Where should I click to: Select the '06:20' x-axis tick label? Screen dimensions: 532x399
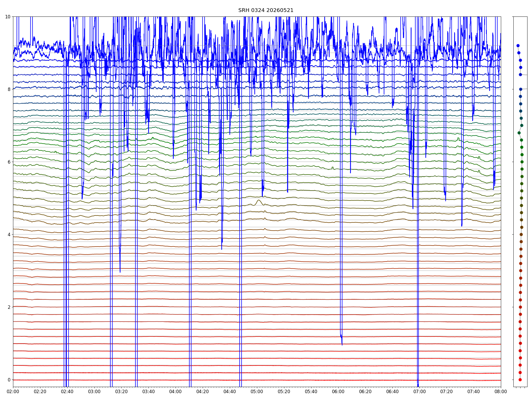pyautogui.click(x=365, y=392)
